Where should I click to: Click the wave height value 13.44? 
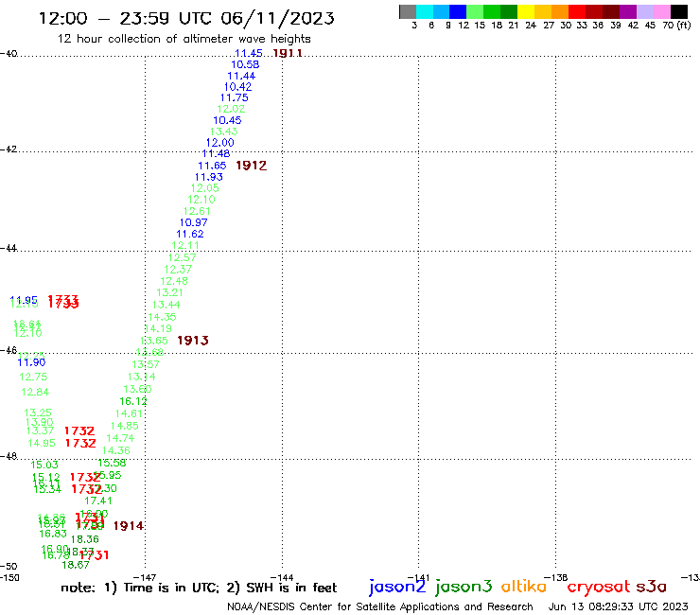pos(166,305)
